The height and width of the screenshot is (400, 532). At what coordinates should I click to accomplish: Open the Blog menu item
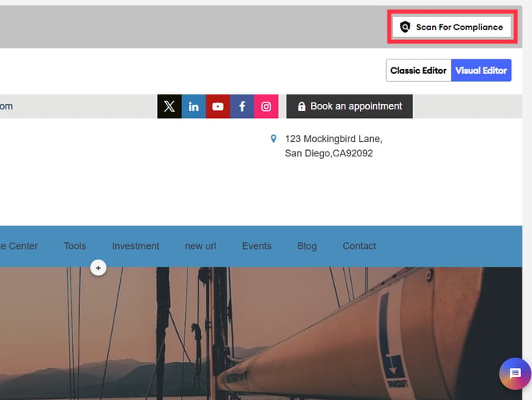pyautogui.click(x=307, y=246)
